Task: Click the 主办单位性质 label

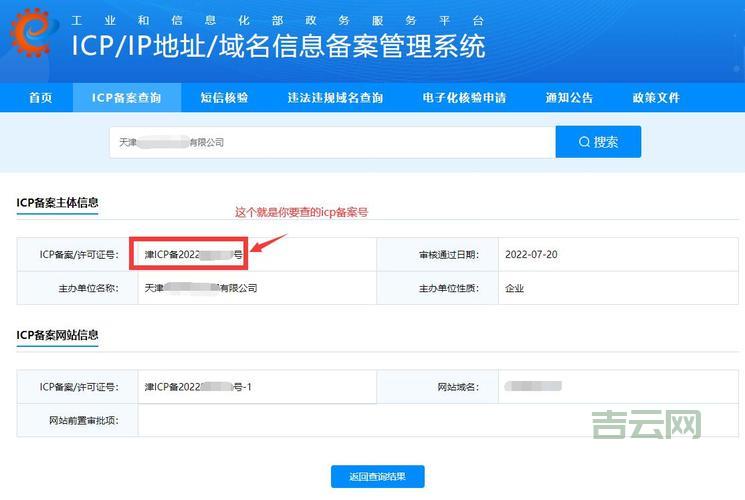Action: point(449,288)
